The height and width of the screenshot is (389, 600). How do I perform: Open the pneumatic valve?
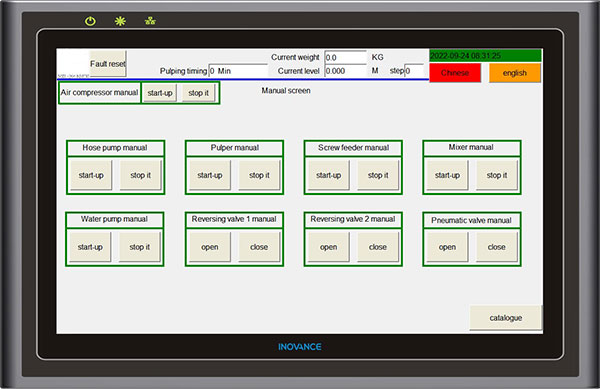pyautogui.click(x=447, y=247)
